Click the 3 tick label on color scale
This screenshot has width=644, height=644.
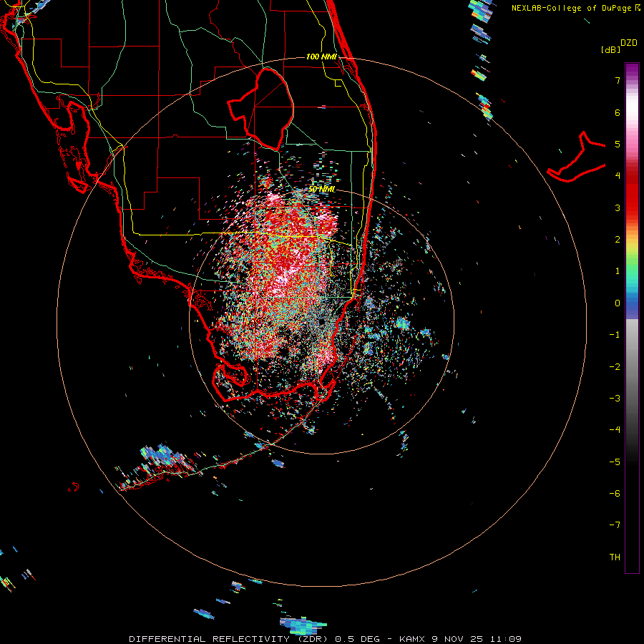[x=618, y=208]
